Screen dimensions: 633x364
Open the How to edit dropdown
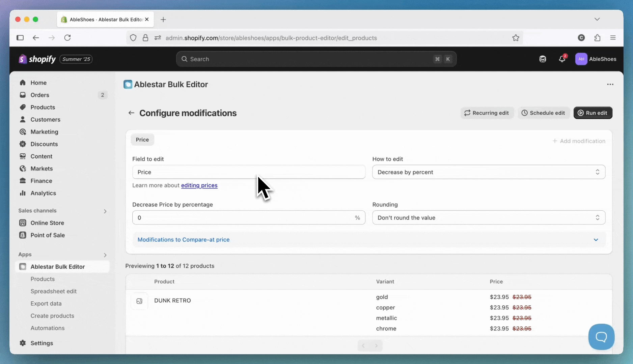489,172
